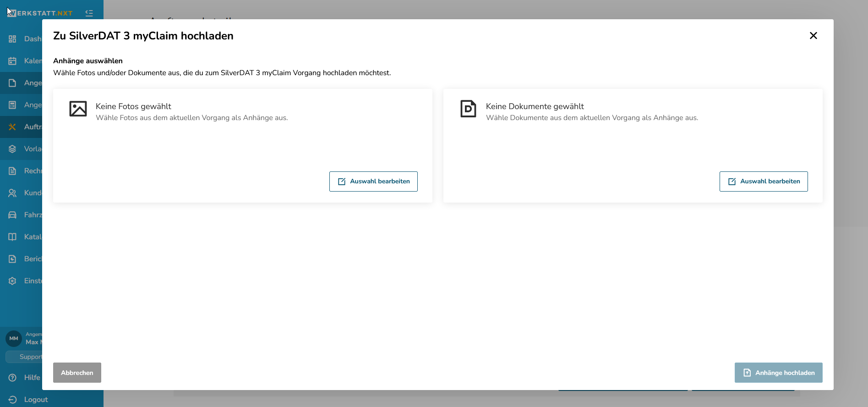
Task: Open the Einstellungen gear icon in sidebar
Action: (12, 281)
